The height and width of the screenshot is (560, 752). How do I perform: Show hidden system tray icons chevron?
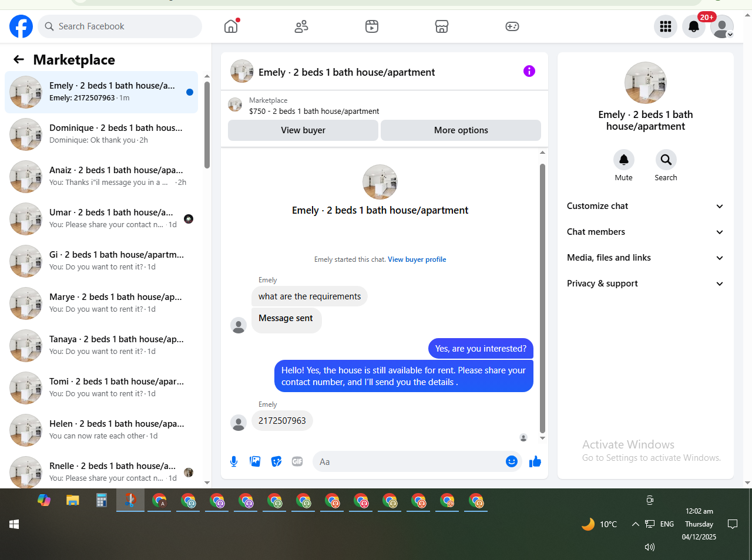click(x=635, y=524)
